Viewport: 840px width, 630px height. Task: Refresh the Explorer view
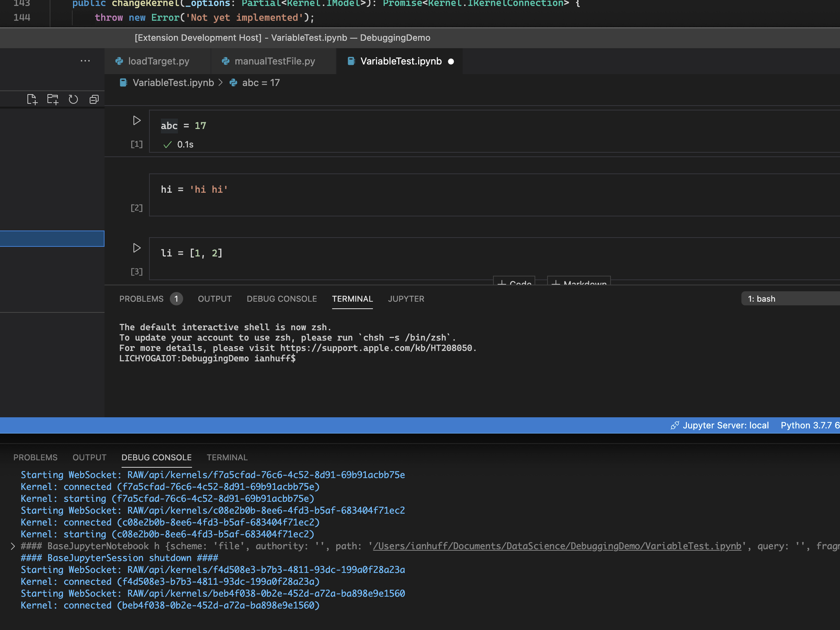[73, 99]
